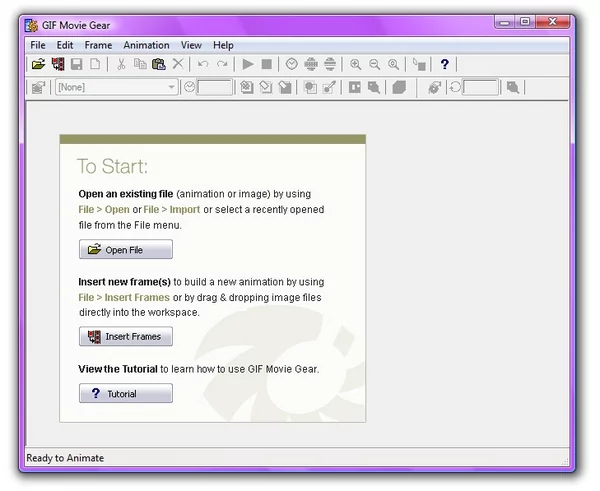Minimize the GIF Movie Gear window
Screen dimensions: 600x491
coord(505,22)
